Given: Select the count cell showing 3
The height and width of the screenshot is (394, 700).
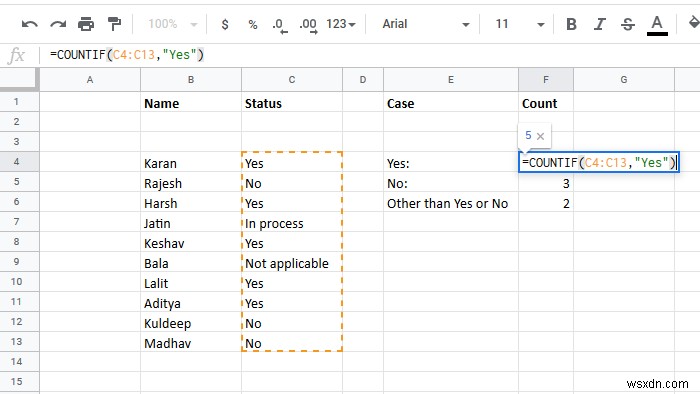Looking at the screenshot, I should [546, 182].
